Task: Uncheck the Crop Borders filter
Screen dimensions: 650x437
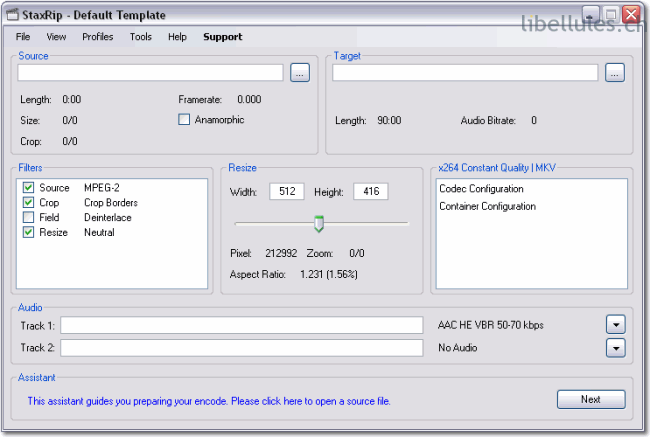Action: [x=28, y=202]
